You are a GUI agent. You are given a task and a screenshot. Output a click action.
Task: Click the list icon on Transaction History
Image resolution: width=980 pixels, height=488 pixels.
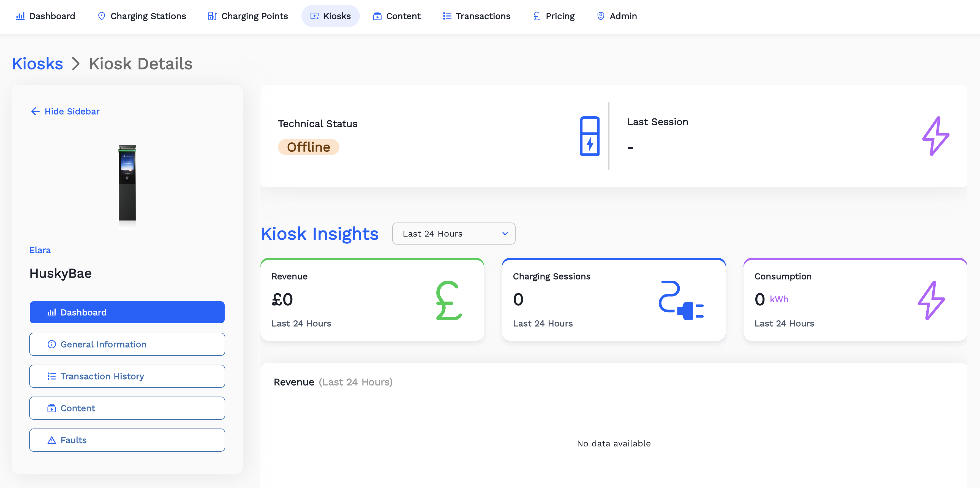click(52, 376)
